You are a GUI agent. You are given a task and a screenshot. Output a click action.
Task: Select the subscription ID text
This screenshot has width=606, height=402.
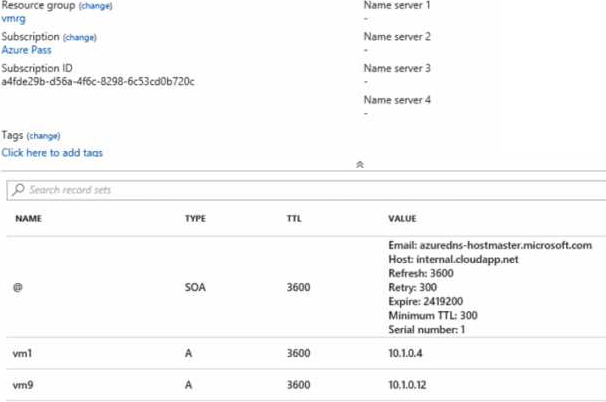coord(98,81)
